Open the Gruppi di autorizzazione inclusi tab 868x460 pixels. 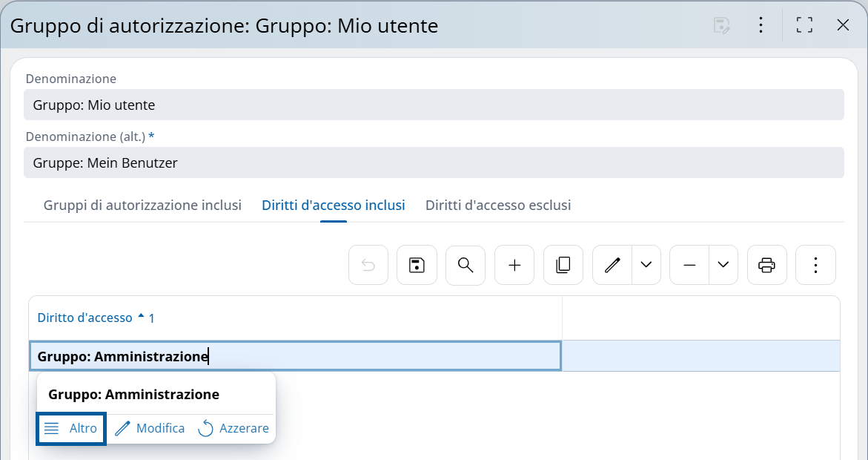tap(141, 206)
